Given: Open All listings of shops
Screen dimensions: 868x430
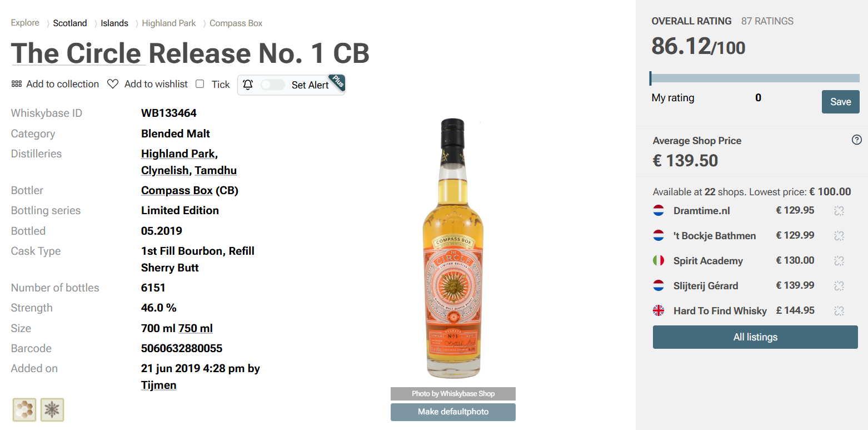Looking at the screenshot, I should (755, 337).
